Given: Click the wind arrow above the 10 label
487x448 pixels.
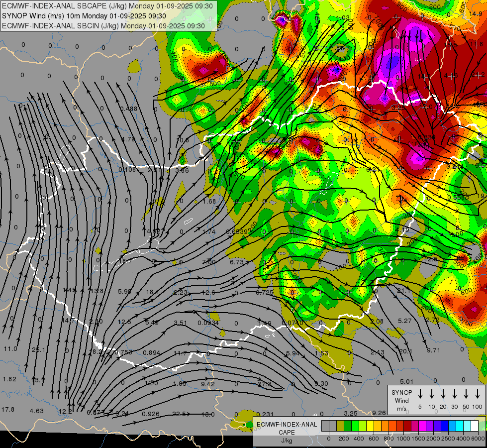Looking at the screenshot, I should click(x=432, y=394).
